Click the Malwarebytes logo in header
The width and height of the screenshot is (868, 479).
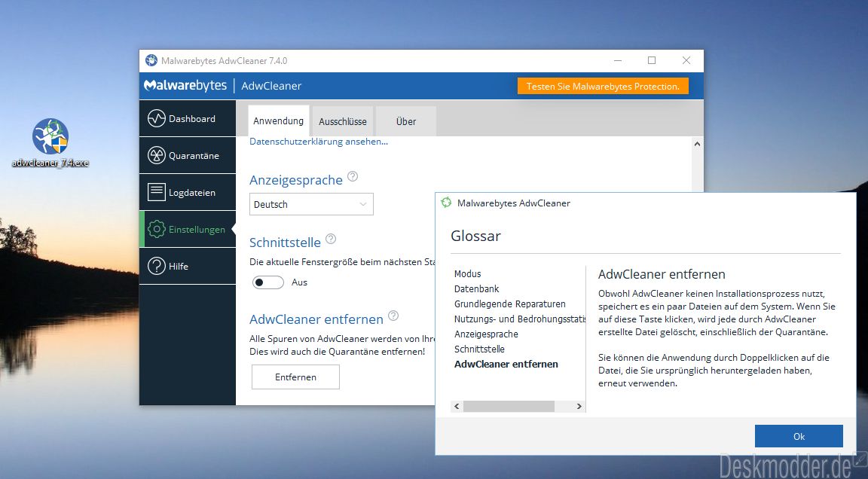click(x=185, y=85)
